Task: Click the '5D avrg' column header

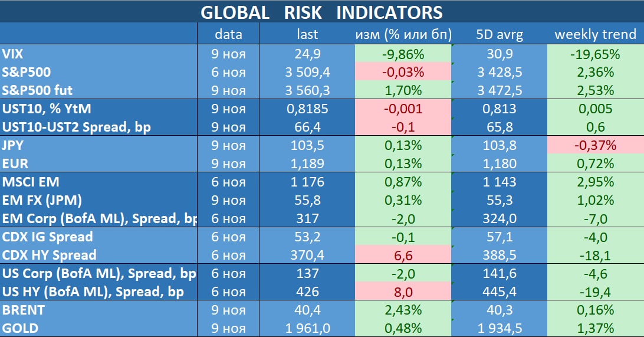Action: [x=499, y=34]
